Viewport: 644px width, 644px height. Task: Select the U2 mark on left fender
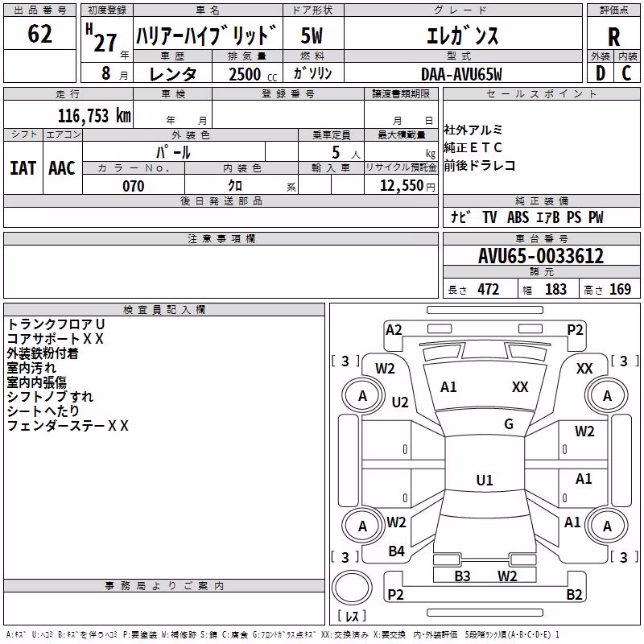(x=399, y=402)
